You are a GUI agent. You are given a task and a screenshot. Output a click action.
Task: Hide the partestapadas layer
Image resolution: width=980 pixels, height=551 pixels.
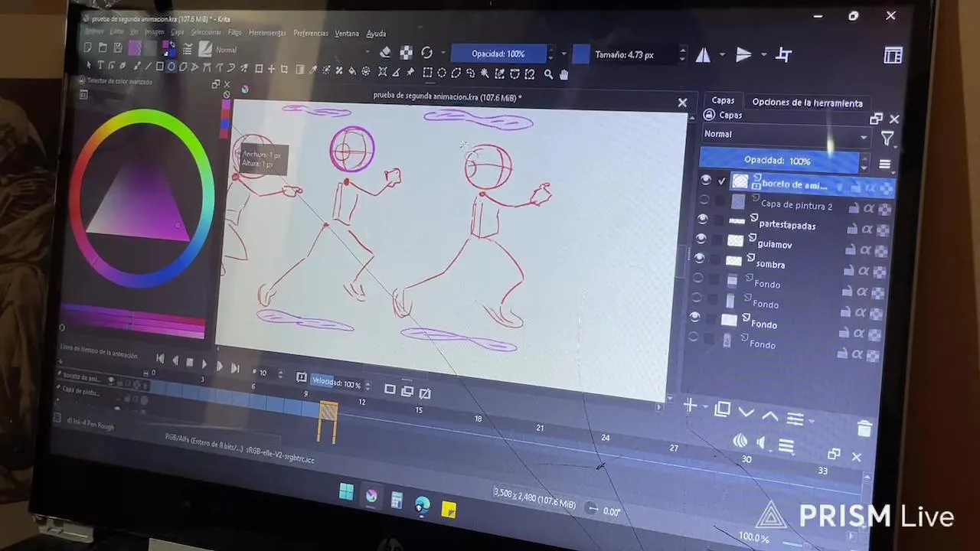coord(703,219)
